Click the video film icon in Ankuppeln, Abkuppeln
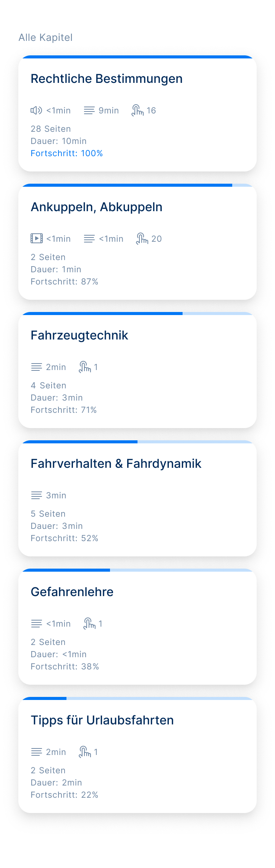This screenshot has height=868, width=275. [x=37, y=239]
